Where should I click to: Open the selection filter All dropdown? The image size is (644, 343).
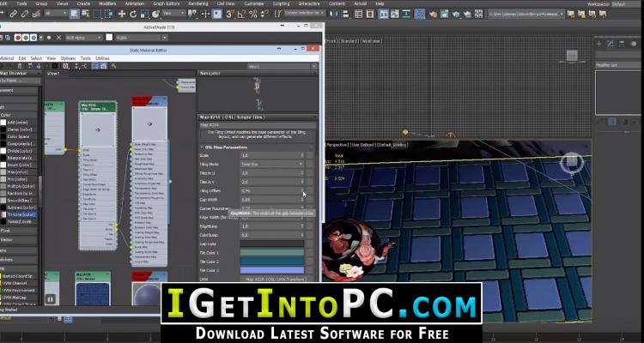[56, 14]
